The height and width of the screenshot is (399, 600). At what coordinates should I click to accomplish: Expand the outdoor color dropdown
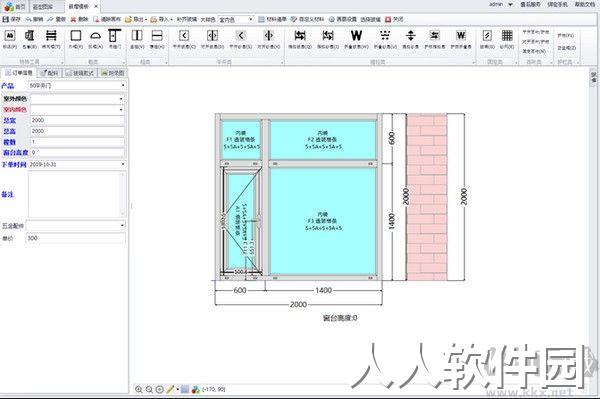(77, 99)
